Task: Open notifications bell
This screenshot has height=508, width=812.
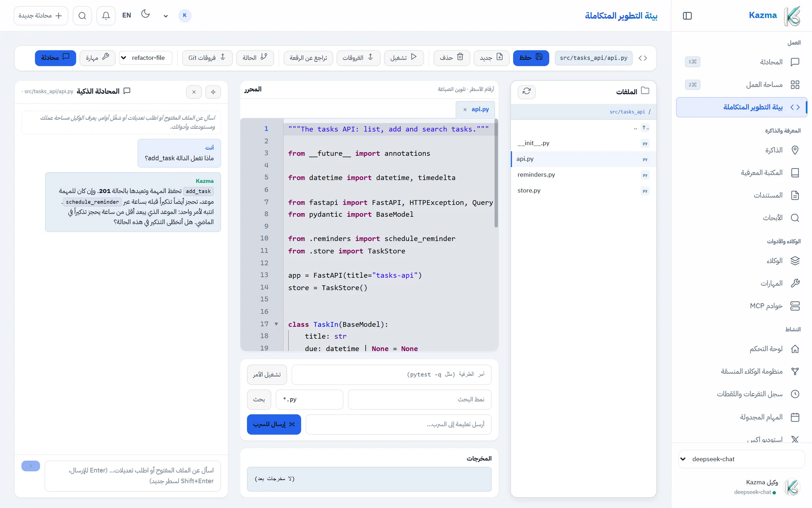Action: click(x=106, y=15)
